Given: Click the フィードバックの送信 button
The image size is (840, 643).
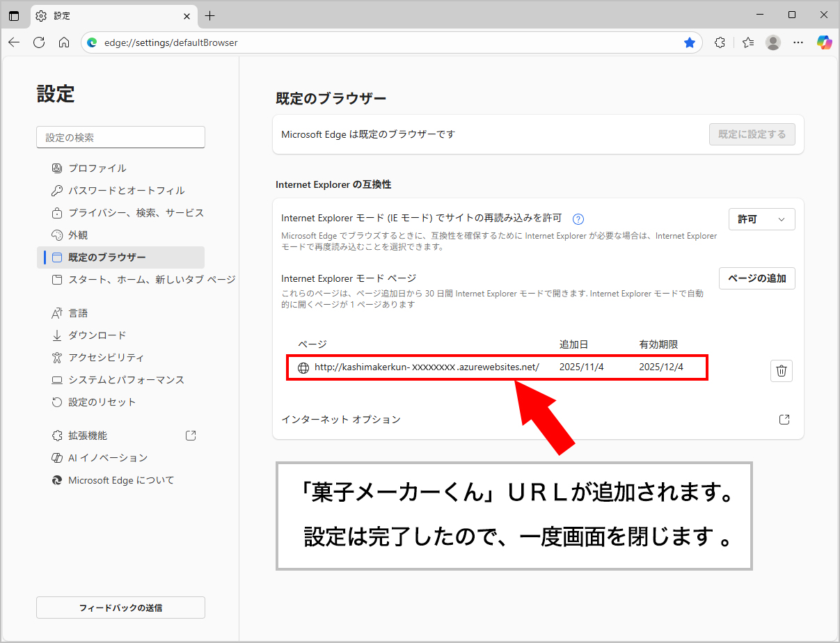Looking at the screenshot, I should coord(120,608).
